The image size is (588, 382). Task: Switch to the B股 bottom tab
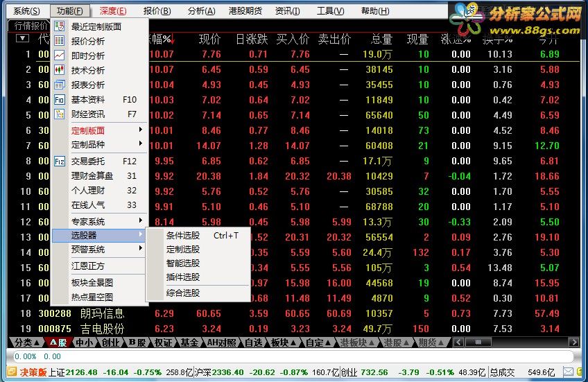point(137,342)
